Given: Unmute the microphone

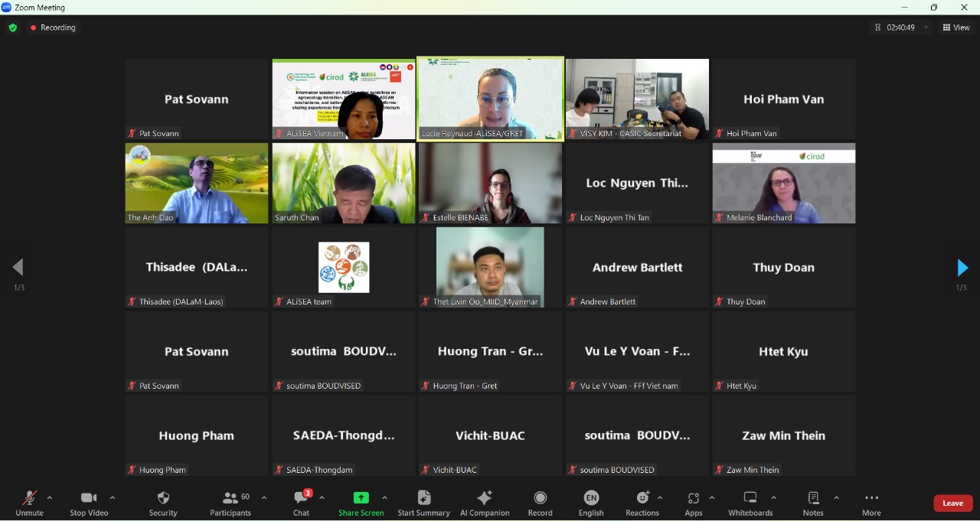Looking at the screenshot, I should click(x=29, y=503).
